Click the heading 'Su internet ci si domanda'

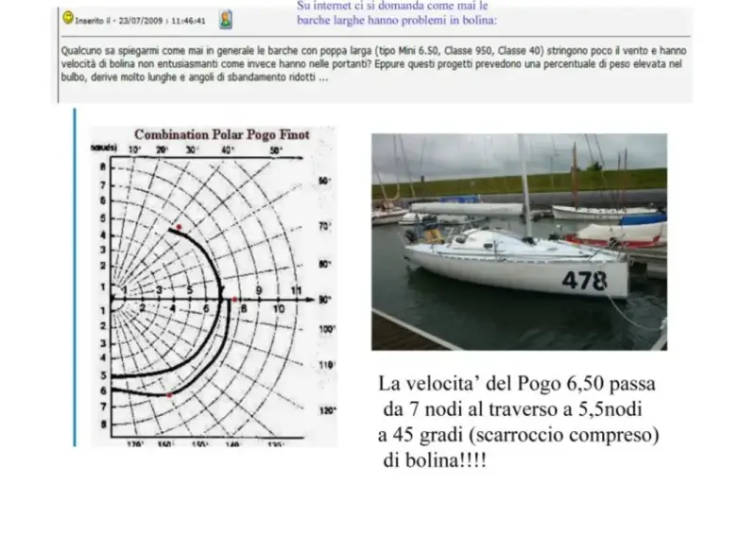tap(396, 13)
